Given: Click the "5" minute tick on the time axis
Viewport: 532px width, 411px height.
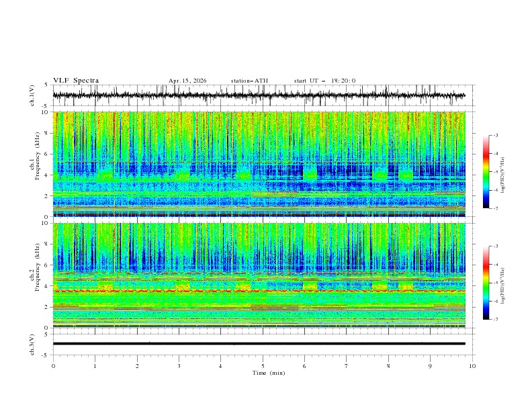Looking at the screenshot, I should coord(263,366).
